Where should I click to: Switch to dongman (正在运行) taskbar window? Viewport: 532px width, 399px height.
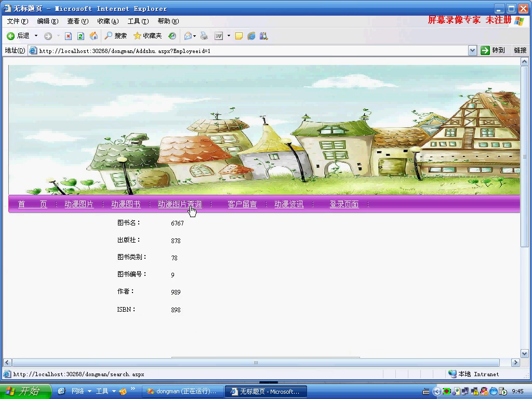pyautogui.click(x=182, y=392)
